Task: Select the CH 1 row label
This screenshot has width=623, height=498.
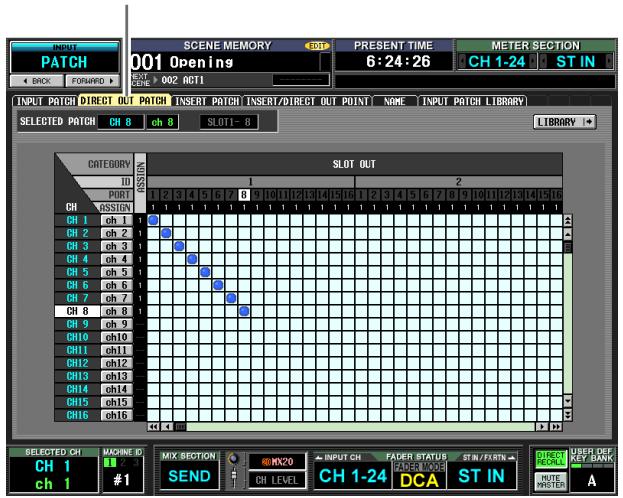Action: click(x=77, y=220)
